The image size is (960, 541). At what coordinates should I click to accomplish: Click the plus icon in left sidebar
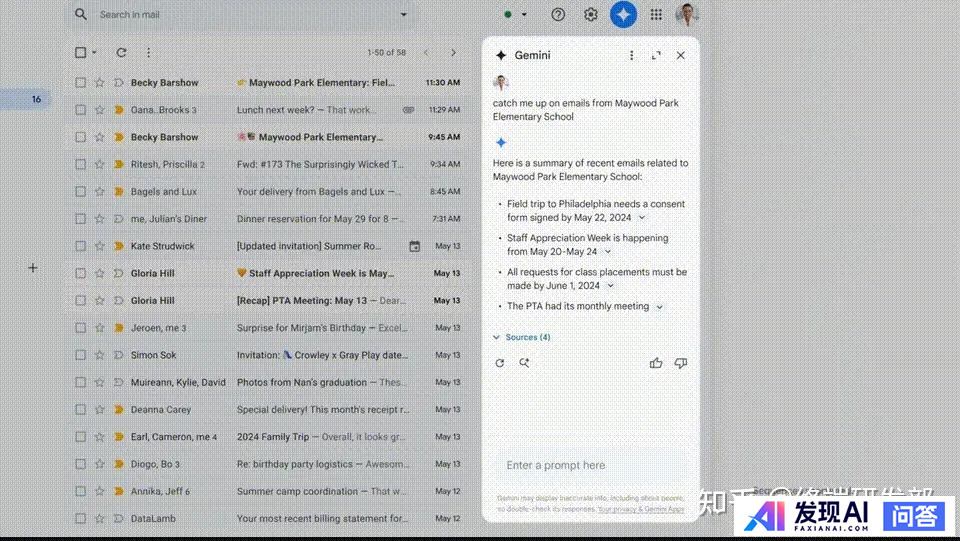coord(33,267)
